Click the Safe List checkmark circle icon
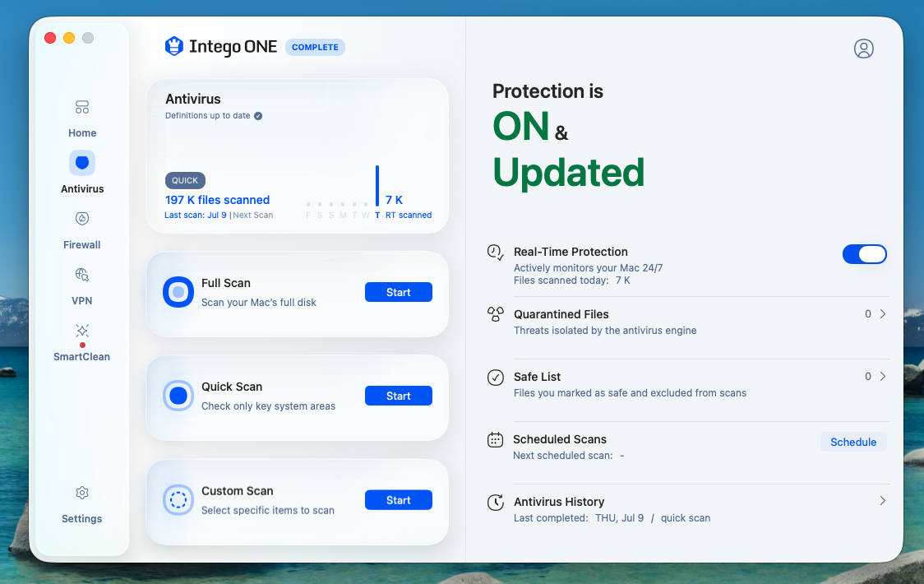924x584 pixels. click(x=496, y=377)
